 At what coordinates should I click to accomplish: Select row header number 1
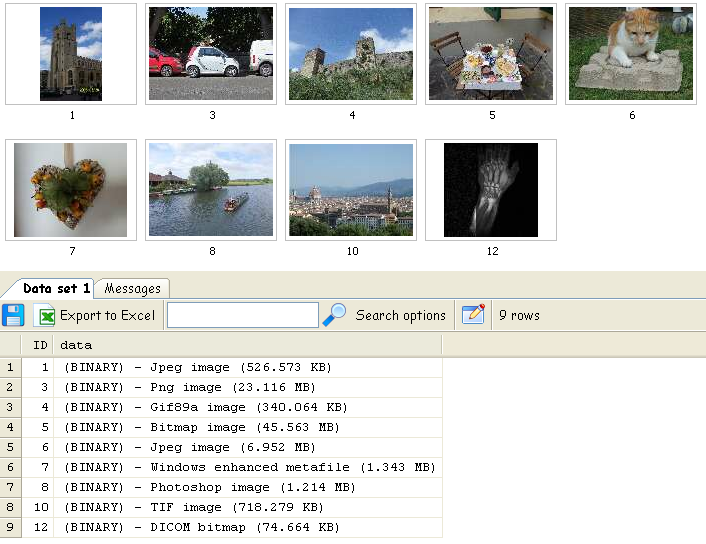(10, 367)
